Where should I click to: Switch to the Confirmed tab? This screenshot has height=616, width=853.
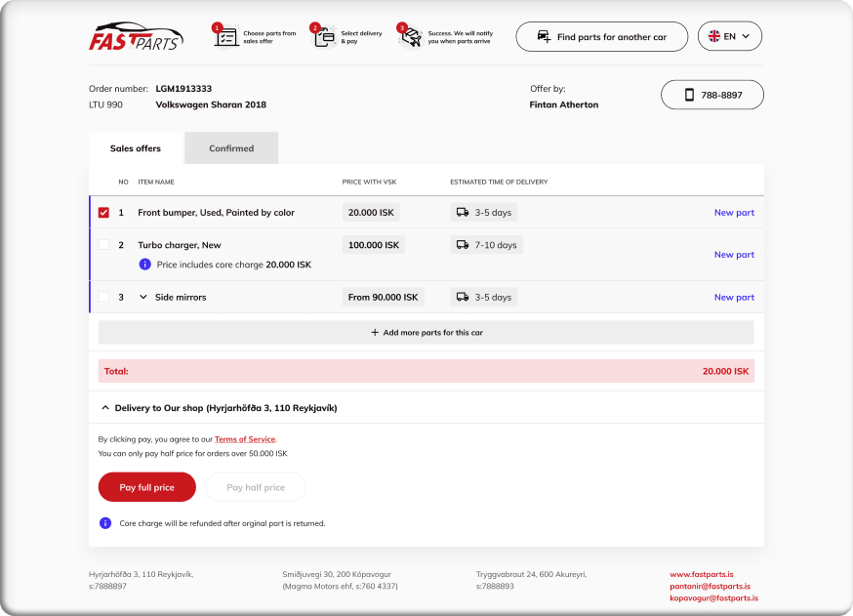[x=231, y=148]
